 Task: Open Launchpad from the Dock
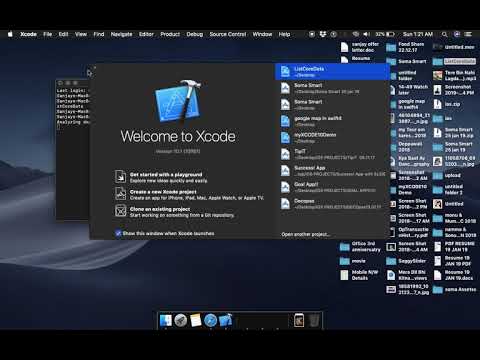pos(181,320)
